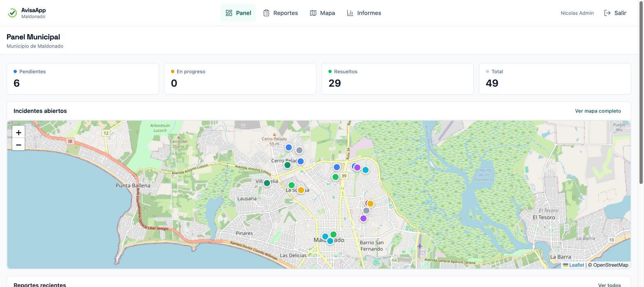Switch to the Mapa tab
Viewport: 644px width, 287px height.
click(x=322, y=13)
